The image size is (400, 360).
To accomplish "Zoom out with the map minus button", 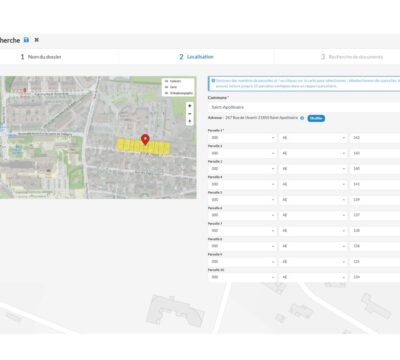I will point(190,114).
